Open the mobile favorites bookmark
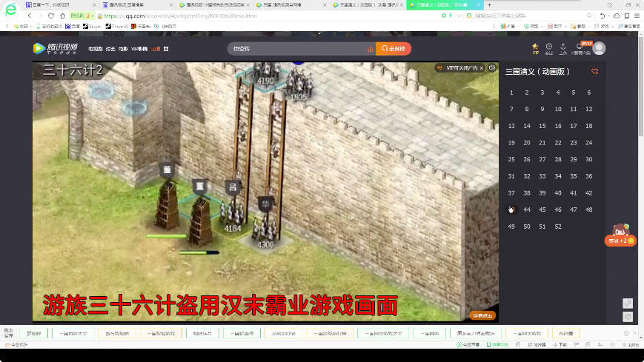 click(x=49, y=26)
